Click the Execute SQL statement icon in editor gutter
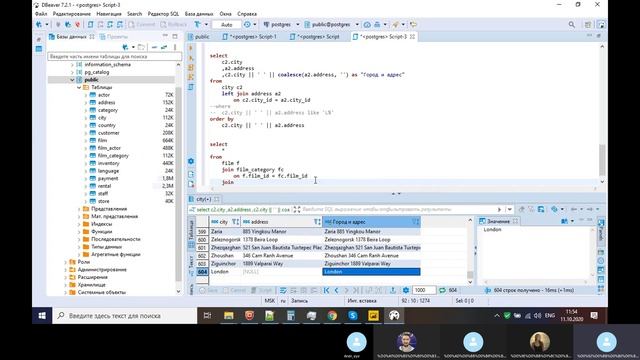640x360 pixels. click(191, 48)
